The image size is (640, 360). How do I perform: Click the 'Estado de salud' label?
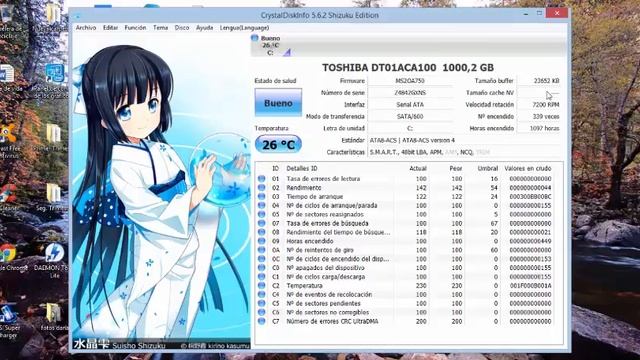[x=275, y=81]
